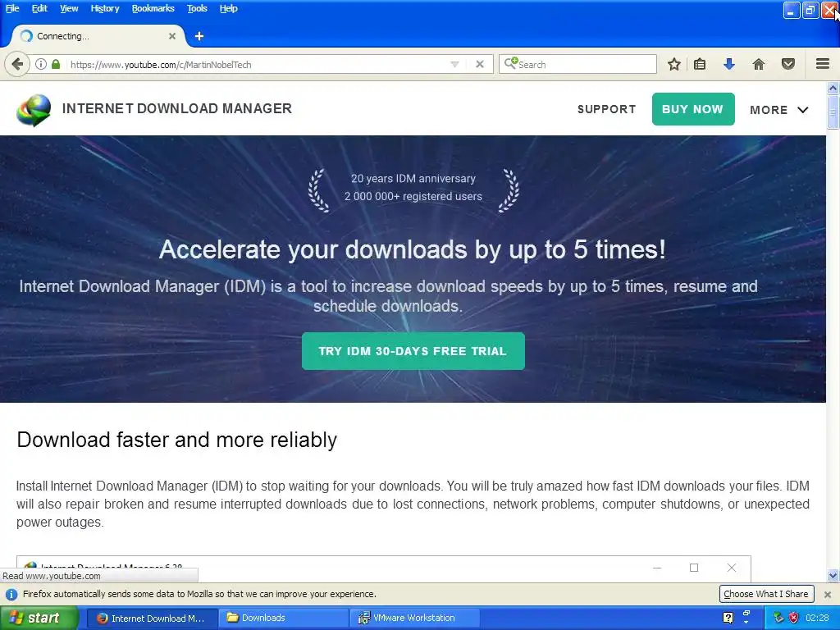Save page to Pocket icon

[x=788, y=64]
